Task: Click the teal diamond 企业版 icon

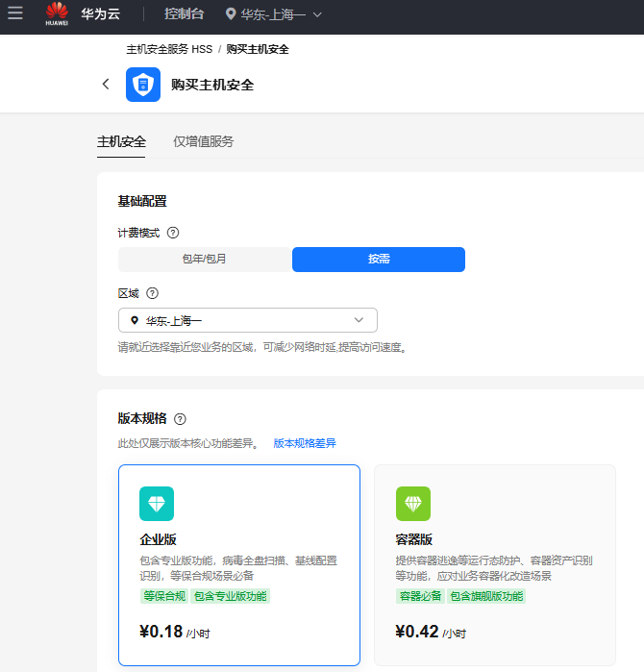Action: click(x=157, y=504)
